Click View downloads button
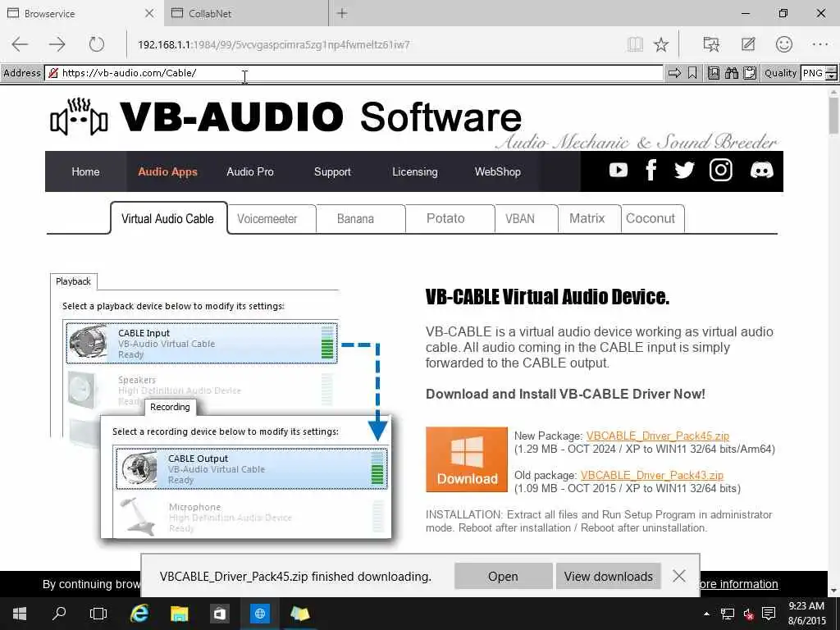Viewport: 840px width, 630px height. click(608, 576)
